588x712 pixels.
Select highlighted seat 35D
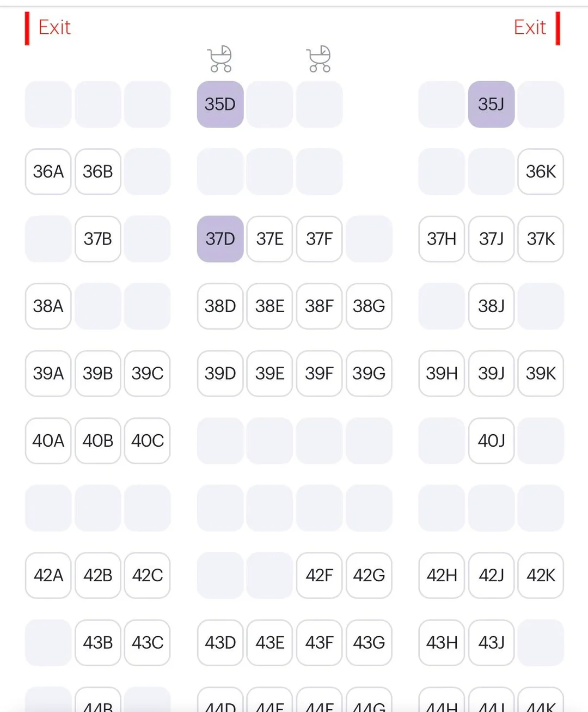click(x=220, y=104)
